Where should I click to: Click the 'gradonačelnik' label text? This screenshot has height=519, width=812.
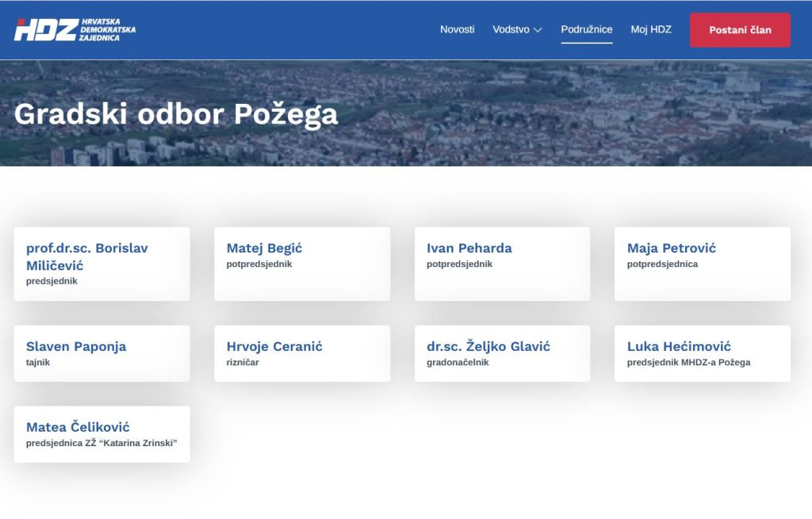458,362
